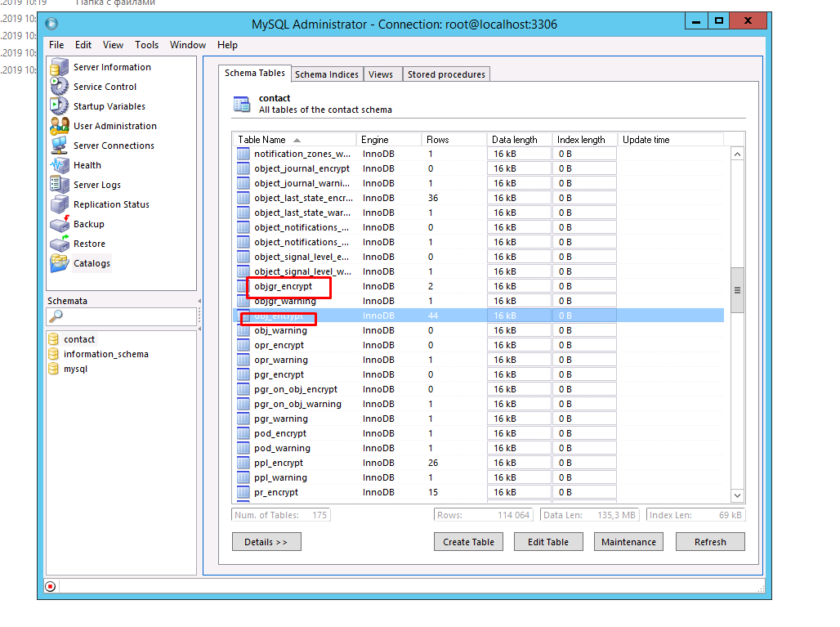840x627 pixels.
Task: Click the table icon of obj_warning row
Action: point(244,330)
